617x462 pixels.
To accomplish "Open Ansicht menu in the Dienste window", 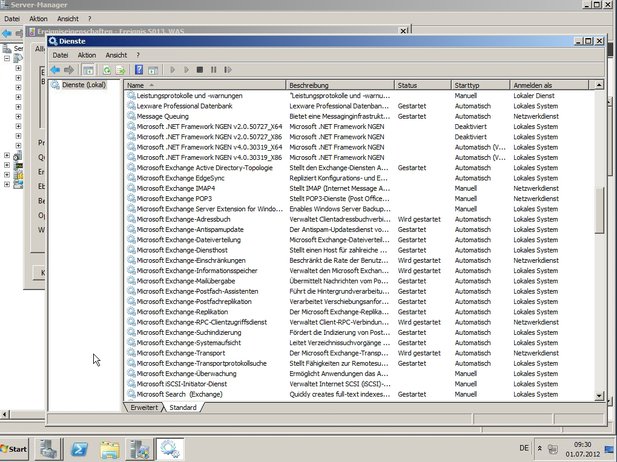I will coord(116,55).
